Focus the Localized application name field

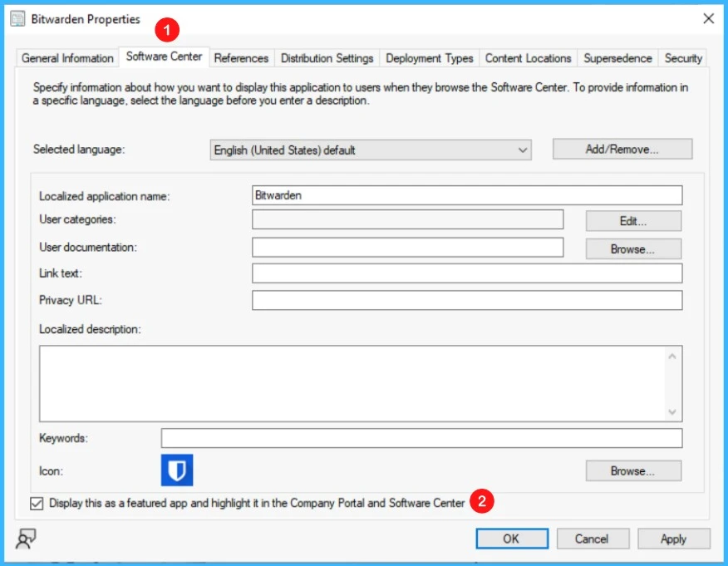467,195
